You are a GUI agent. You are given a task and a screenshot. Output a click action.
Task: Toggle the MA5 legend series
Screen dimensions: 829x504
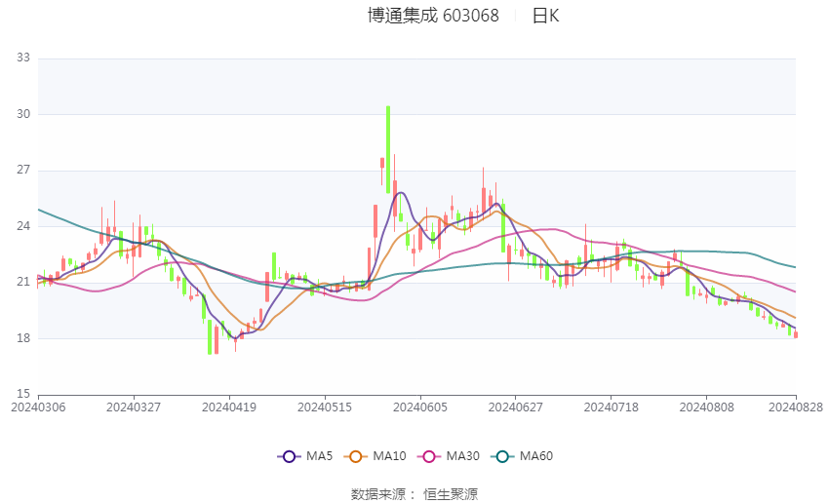tap(305, 456)
